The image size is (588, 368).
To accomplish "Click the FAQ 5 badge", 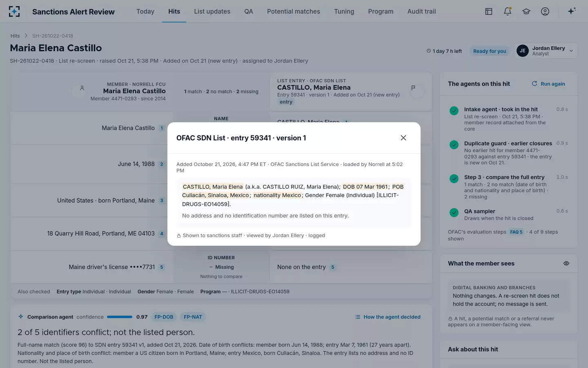I will point(516,232).
